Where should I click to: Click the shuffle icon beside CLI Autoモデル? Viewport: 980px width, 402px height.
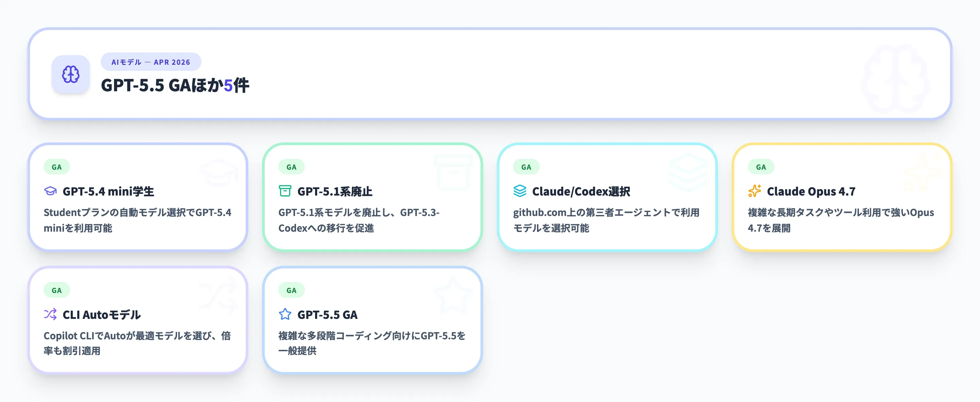50,314
